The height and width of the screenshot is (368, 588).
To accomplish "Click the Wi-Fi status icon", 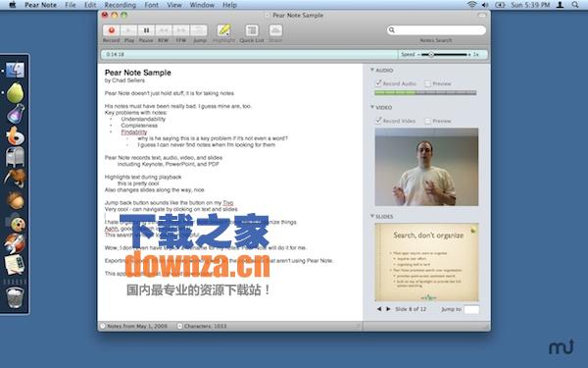I will click(x=471, y=5).
